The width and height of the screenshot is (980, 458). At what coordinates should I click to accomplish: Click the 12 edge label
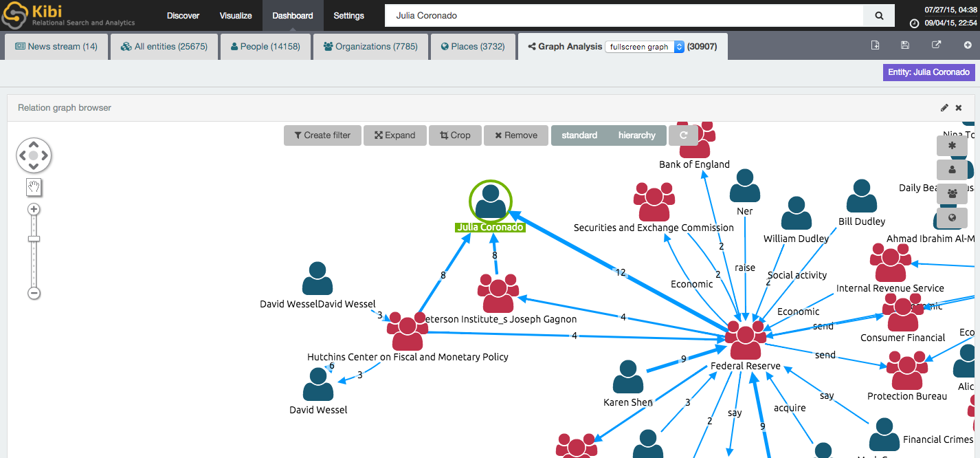tap(621, 273)
